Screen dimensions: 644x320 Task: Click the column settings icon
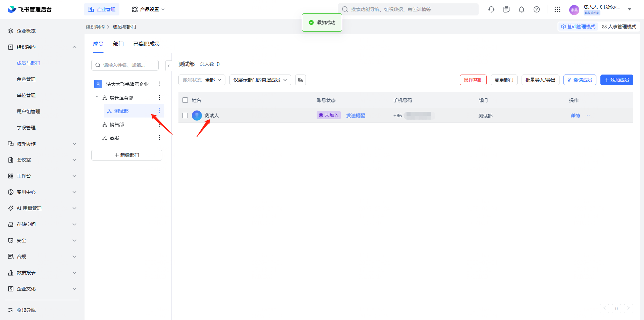click(x=300, y=80)
